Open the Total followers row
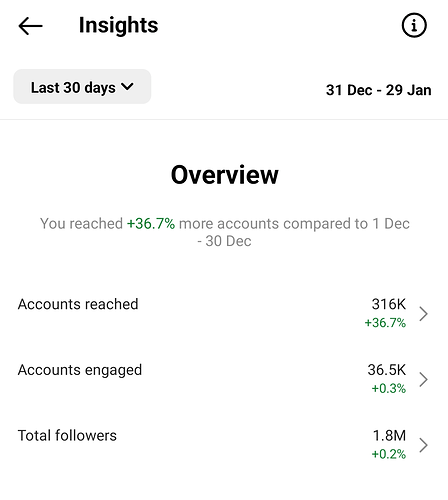 point(224,445)
